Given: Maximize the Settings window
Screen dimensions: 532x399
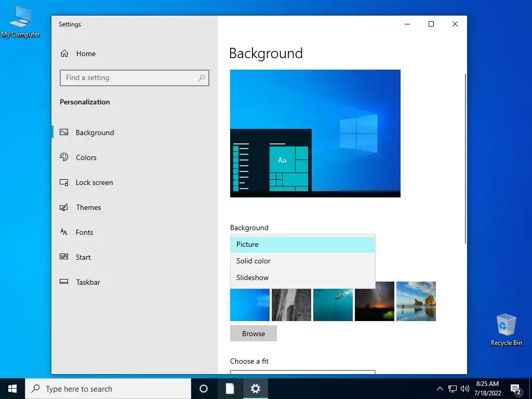Looking at the screenshot, I should [431, 24].
